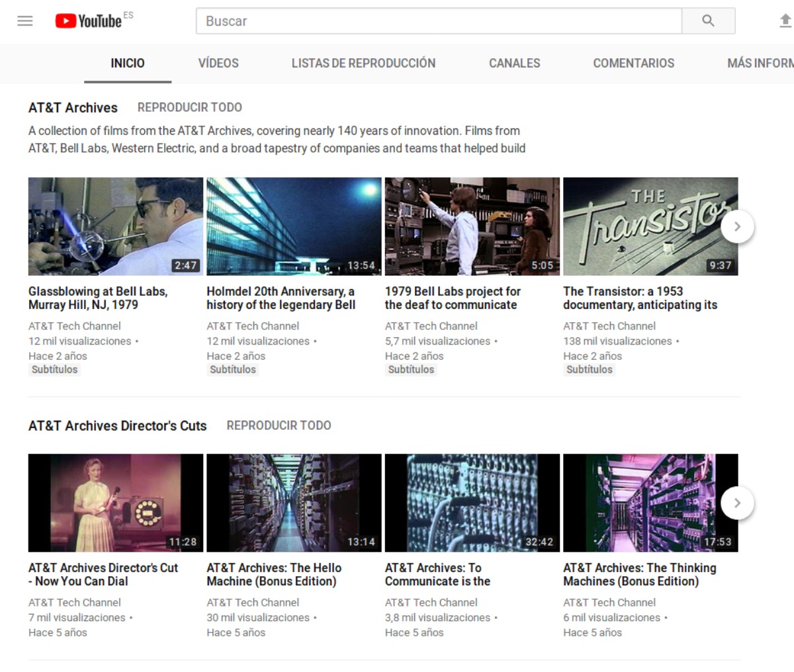794x672 pixels.
Task: Go to the CANALES tab
Action: point(514,63)
